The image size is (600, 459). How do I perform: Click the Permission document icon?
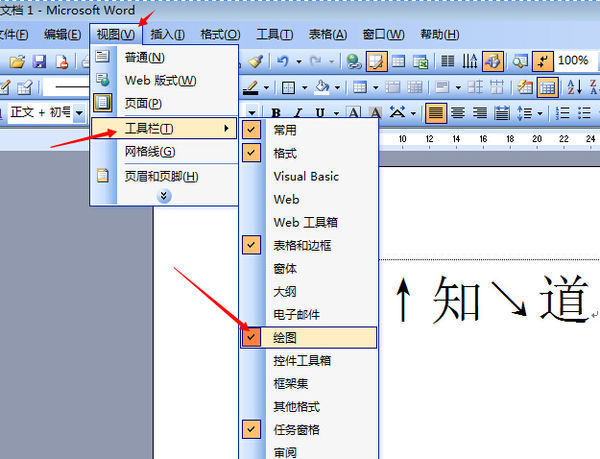pyautogui.click(x=62, y=62)
